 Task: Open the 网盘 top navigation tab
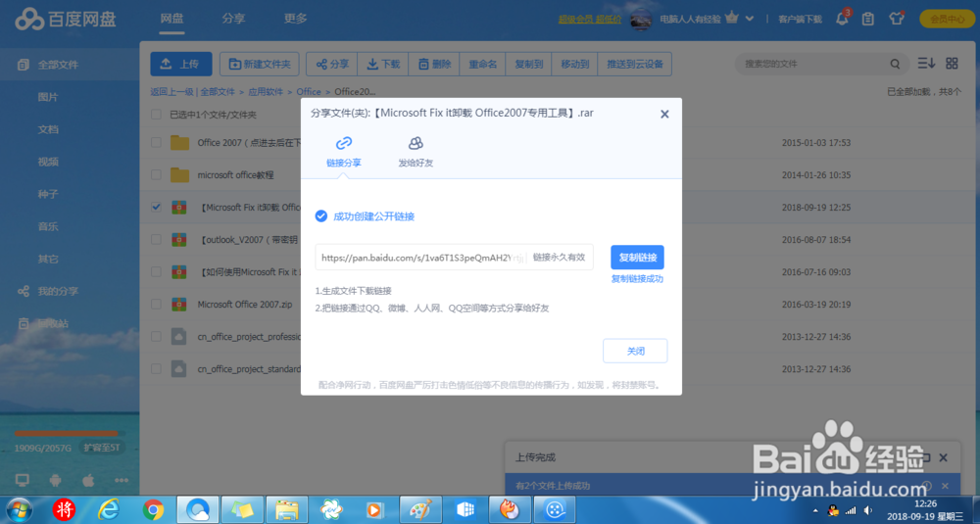[171, 19]
